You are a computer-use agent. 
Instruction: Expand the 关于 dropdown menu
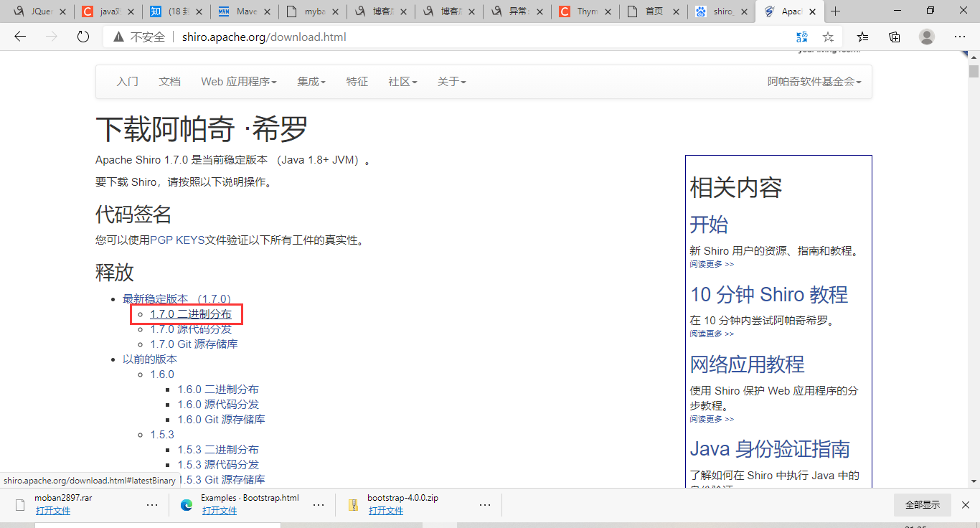coord(452,82)
